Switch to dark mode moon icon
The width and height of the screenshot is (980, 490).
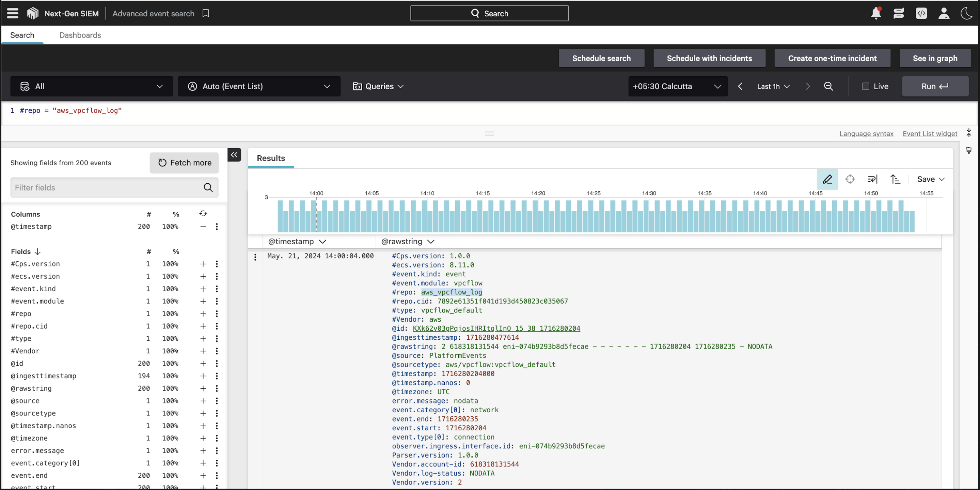[966, 13]
